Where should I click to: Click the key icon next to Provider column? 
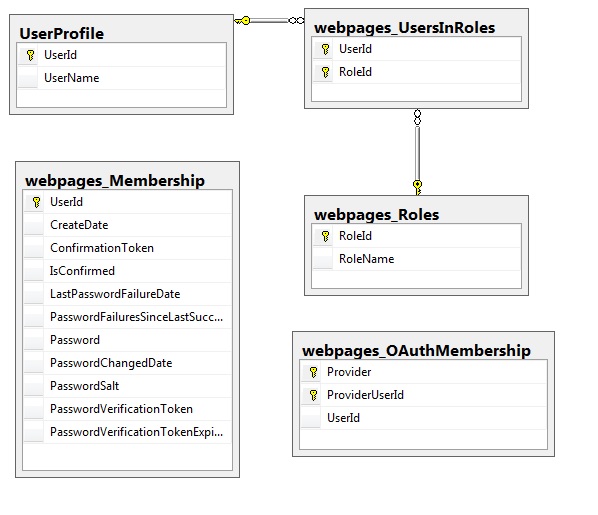click(x=313, y=372)
